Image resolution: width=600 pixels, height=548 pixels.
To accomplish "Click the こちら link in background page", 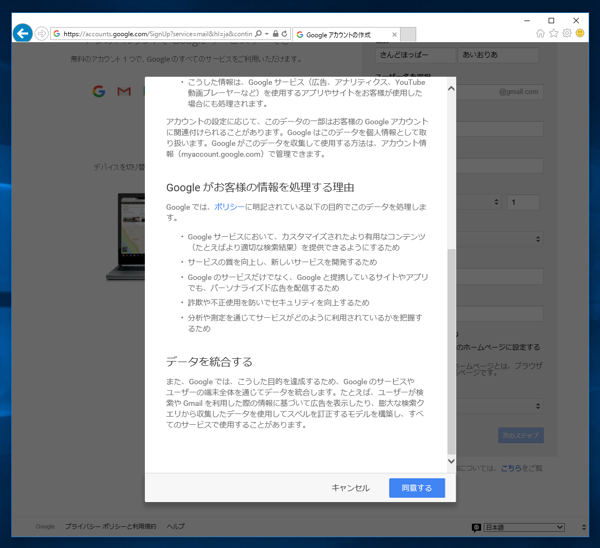I will click(511, 468).
